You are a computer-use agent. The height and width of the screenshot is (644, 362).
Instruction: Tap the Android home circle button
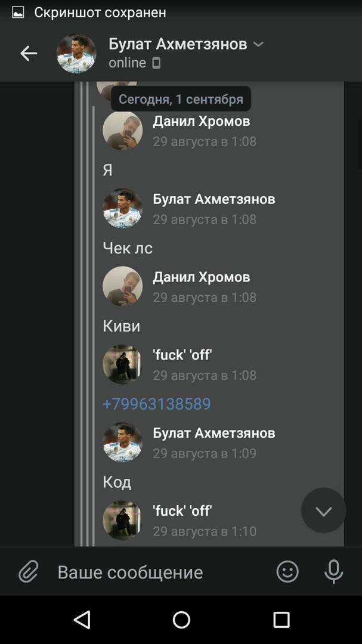pos(181,620)
